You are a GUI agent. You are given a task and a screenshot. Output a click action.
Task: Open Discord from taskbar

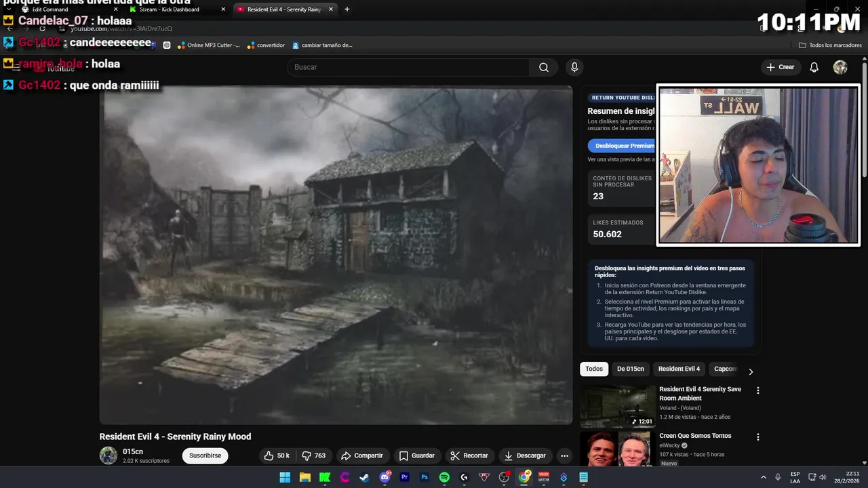pyautogui.click(x=385, y=477)
